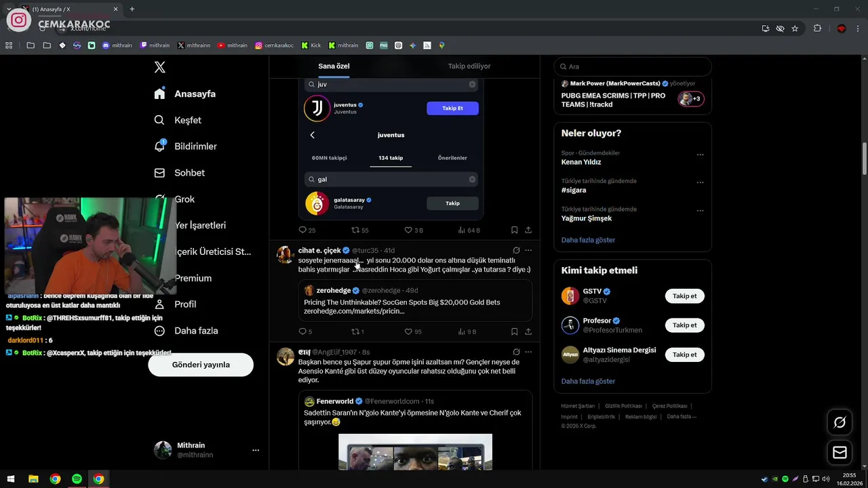Share cihat e. çiçek's post
The image size is (868, 488).
coord(528,331)
